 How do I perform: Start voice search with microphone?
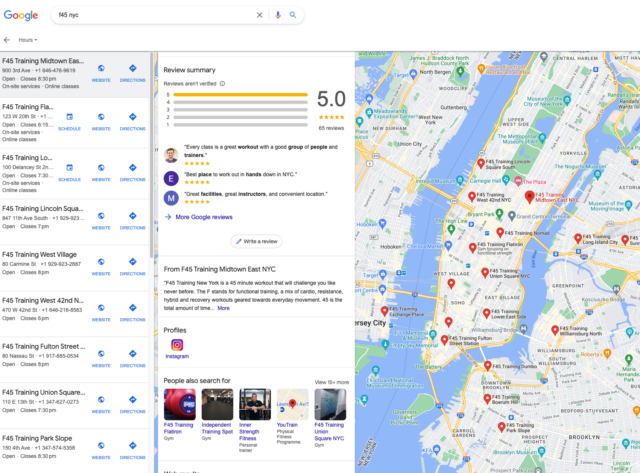[x=277, y=16]
